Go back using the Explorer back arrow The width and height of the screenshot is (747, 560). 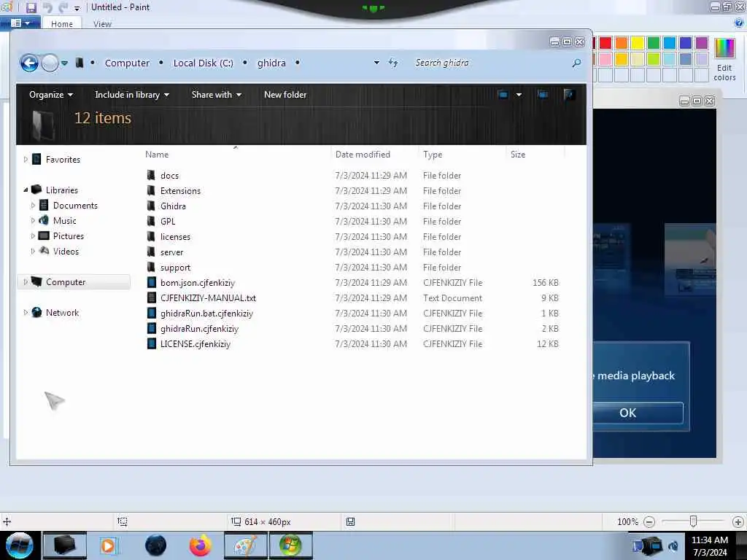[29, 63]
